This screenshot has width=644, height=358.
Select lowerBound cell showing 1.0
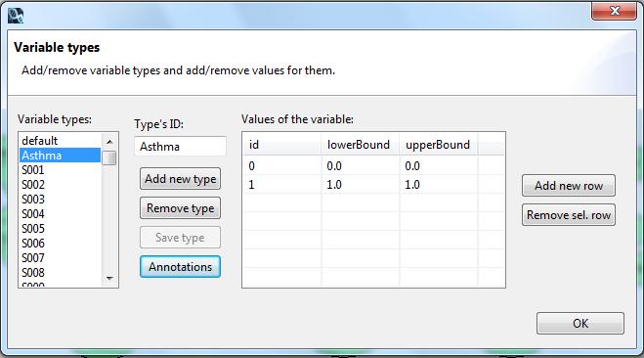361,185
